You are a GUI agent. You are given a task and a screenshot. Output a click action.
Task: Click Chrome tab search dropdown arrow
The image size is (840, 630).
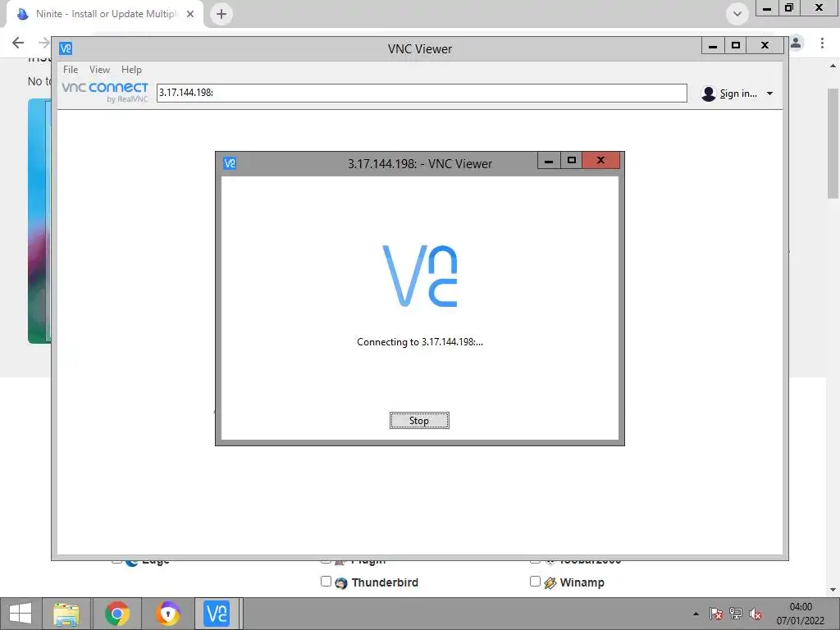(737, 14)
